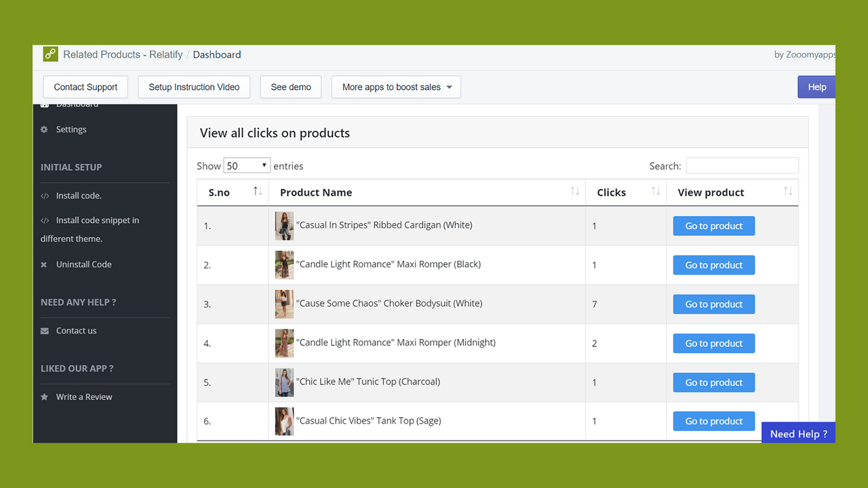Image resolution: width=868 pixels, height=488 pixels.
Task: Open the Need Help ? chat widget
Action: [x=798, y=433]
